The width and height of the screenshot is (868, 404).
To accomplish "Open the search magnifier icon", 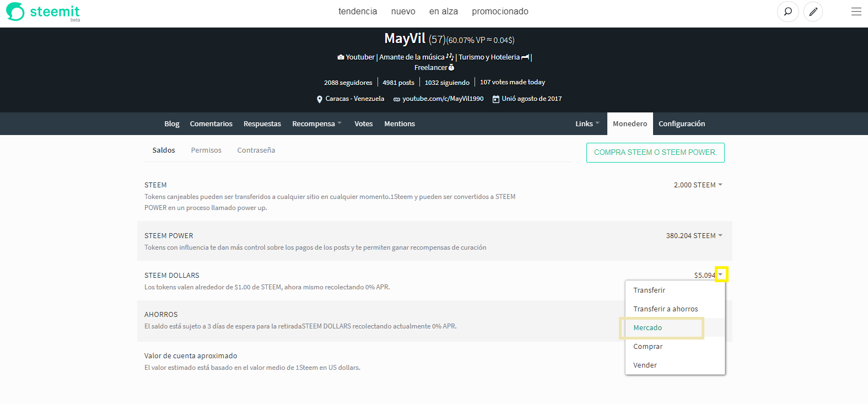I will pyautogui.click(x=788, y=12).
